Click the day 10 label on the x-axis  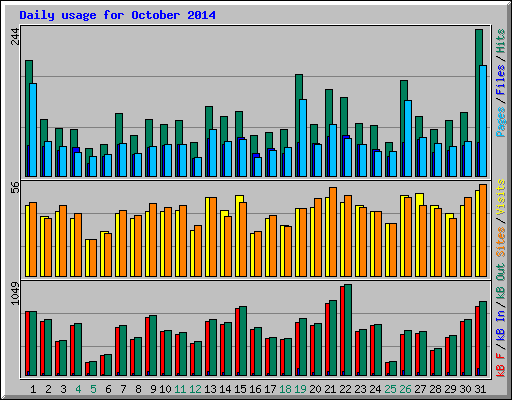[165, 389]
